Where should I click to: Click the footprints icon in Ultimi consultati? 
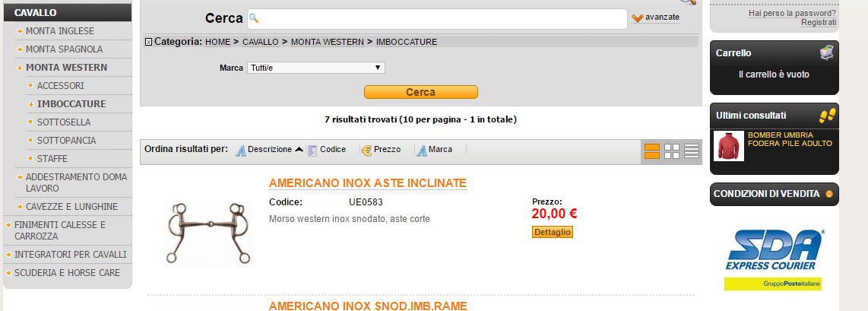pyautogui.click(x=827, y=116)
